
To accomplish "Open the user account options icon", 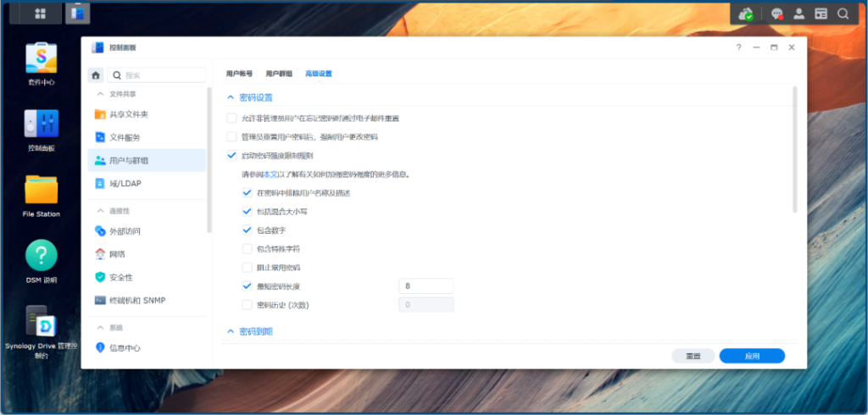I will [x=798, y=14].
